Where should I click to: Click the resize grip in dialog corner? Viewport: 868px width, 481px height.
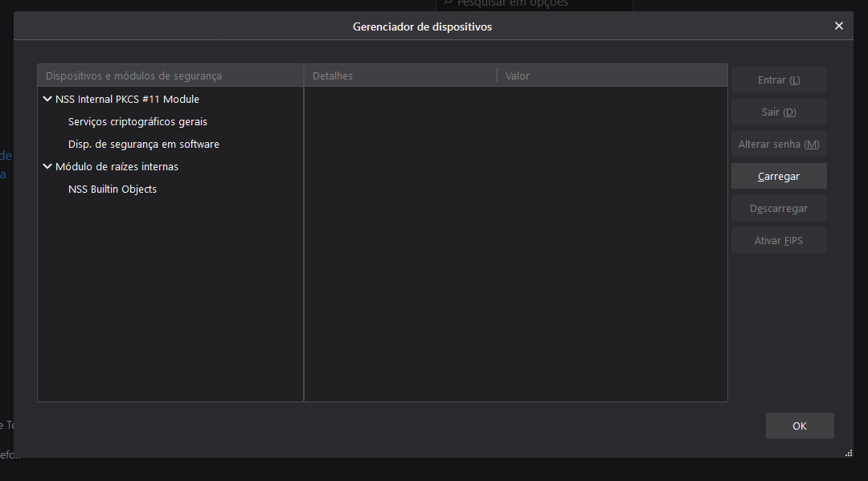point(848,453)
